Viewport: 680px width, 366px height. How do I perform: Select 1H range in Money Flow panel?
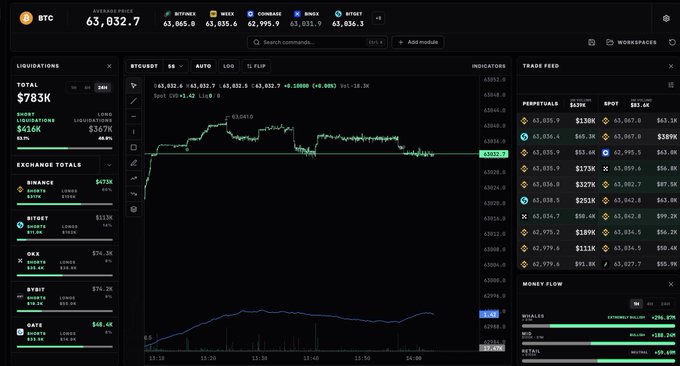click(636, 304)
